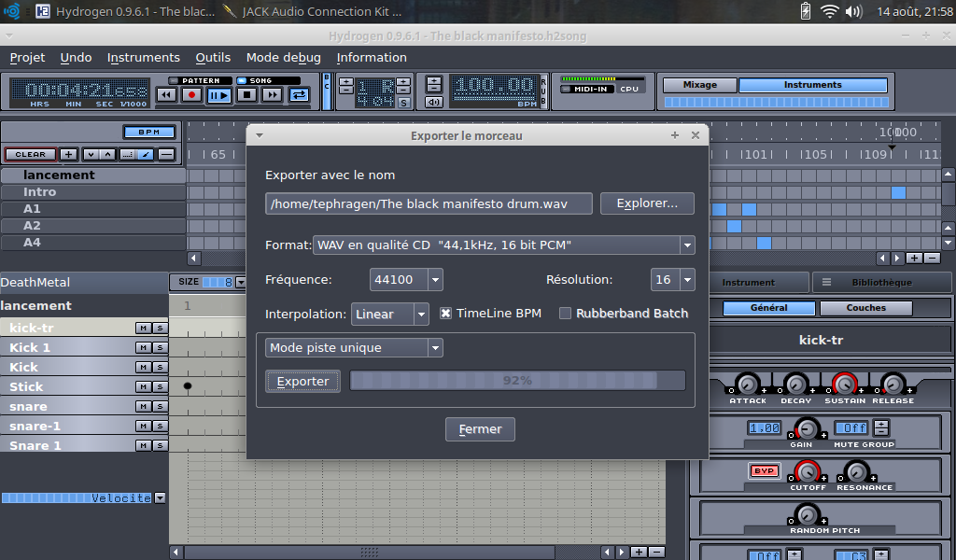Viewport: 956px width, 560px height.
Task: Uncheck the TimeLine BPM checkbox
Action: click(445, 314)
